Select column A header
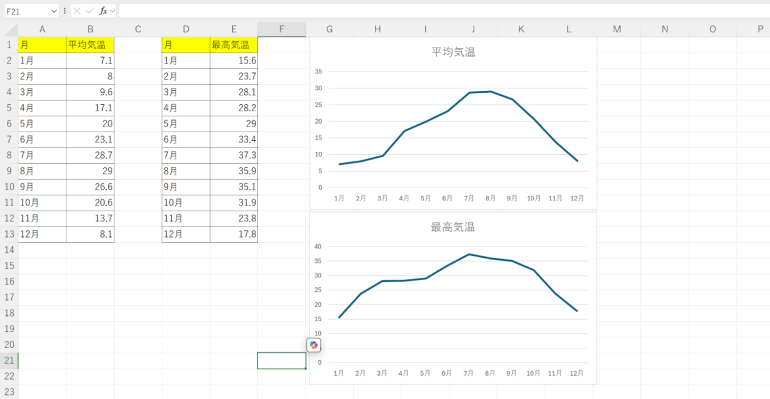 click(42, 29)
